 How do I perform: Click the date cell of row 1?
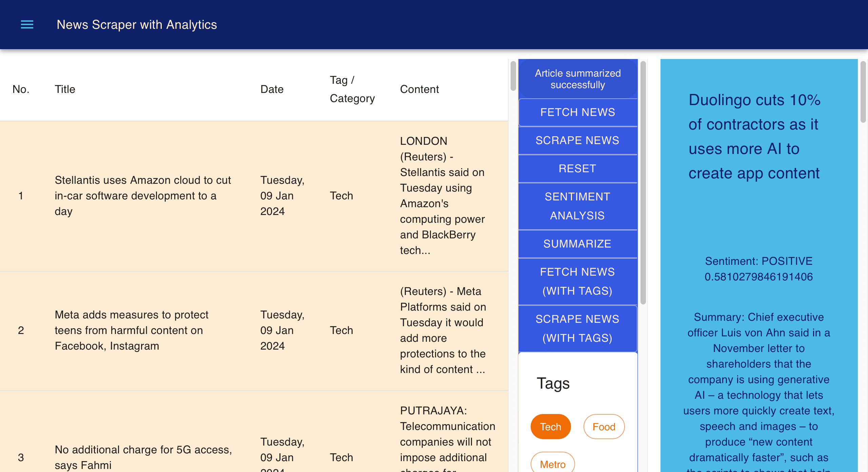click(282, 196)
